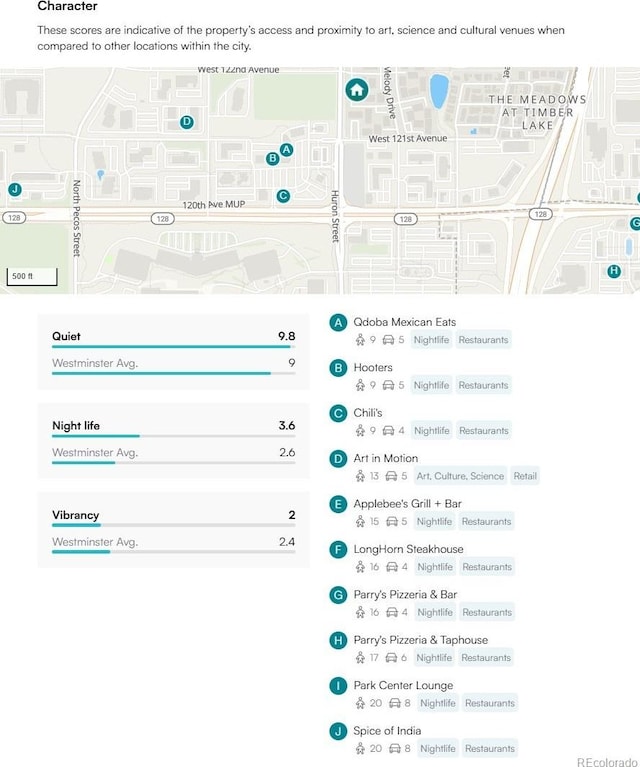Click the Night life score 3.6
Image resolution: width=640 pixels, height=767 pixels.
(287, 426)
